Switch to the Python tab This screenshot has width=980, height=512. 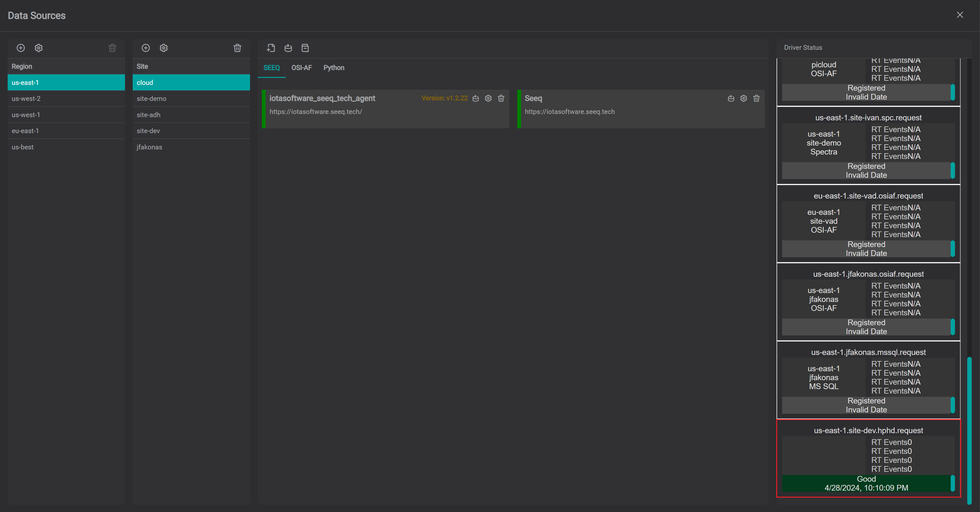coord(334,68)
